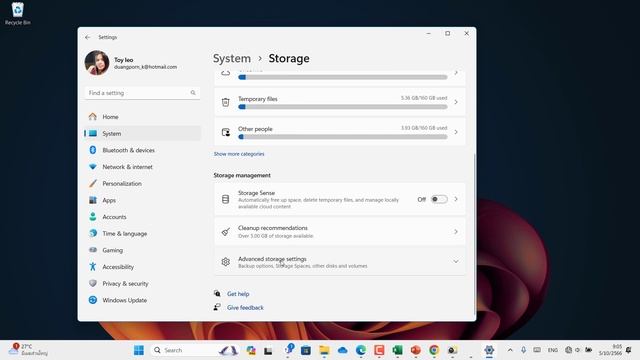Open Accounts settings

click(x=142, y=217)
